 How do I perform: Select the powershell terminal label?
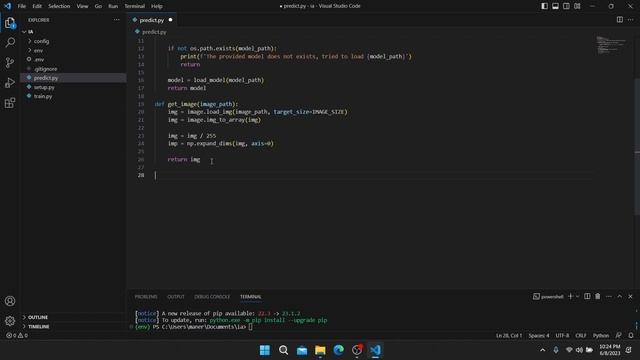pos(548,296)
